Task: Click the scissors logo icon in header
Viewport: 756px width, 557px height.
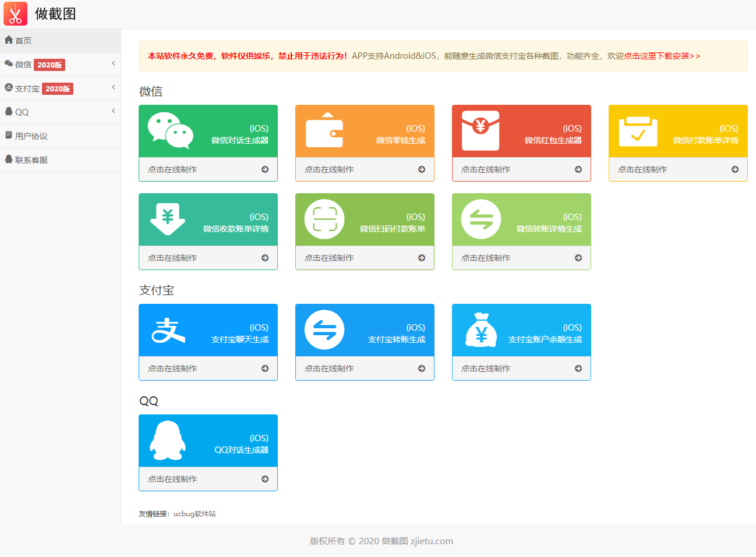Action: coord(15,14)
